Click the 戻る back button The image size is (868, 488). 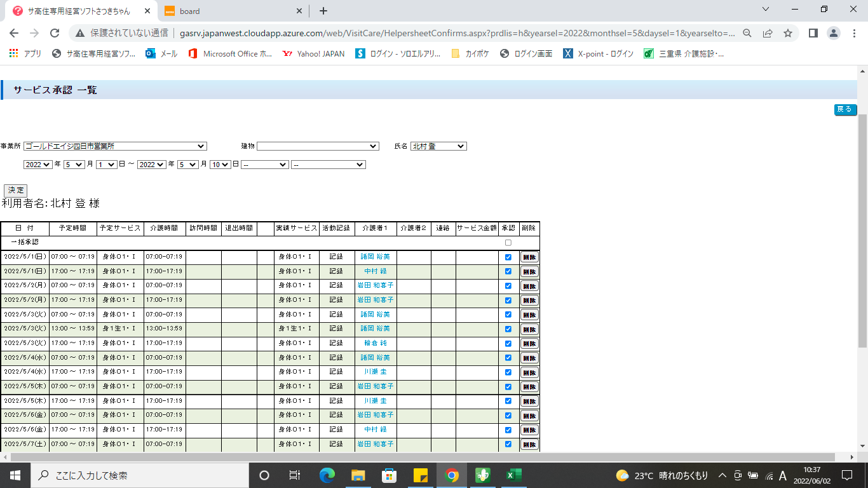tap(845, 110)
